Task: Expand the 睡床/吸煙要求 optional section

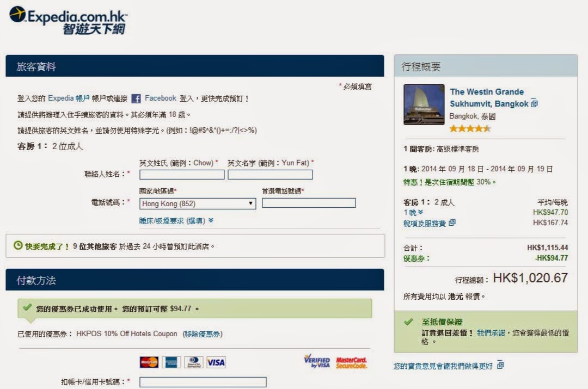Action: click(x=176, y=221)
